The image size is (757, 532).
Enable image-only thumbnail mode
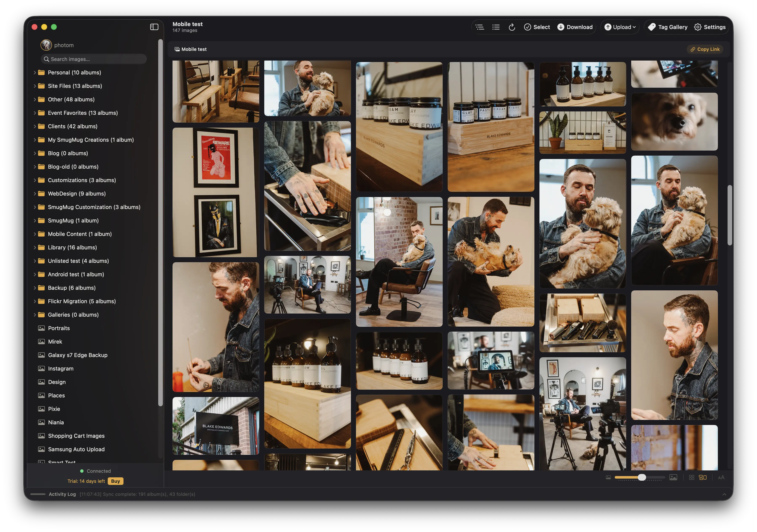(x=674, y=477)
